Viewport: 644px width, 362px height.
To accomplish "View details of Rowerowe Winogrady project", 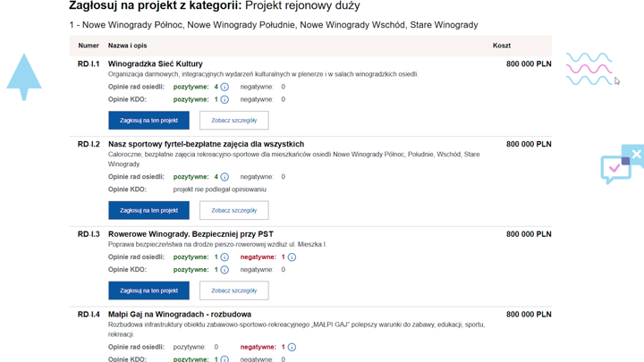I will 233,290.
